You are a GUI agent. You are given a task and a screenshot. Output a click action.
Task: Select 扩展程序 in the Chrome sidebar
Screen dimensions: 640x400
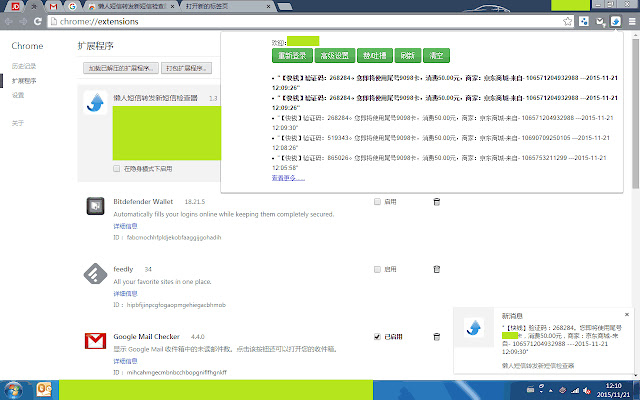coord(24,80)
